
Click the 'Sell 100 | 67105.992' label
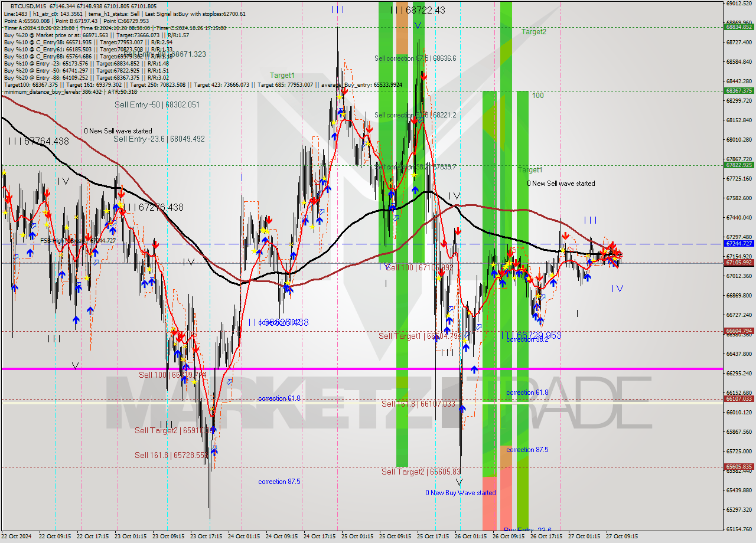tap(420, 267)
